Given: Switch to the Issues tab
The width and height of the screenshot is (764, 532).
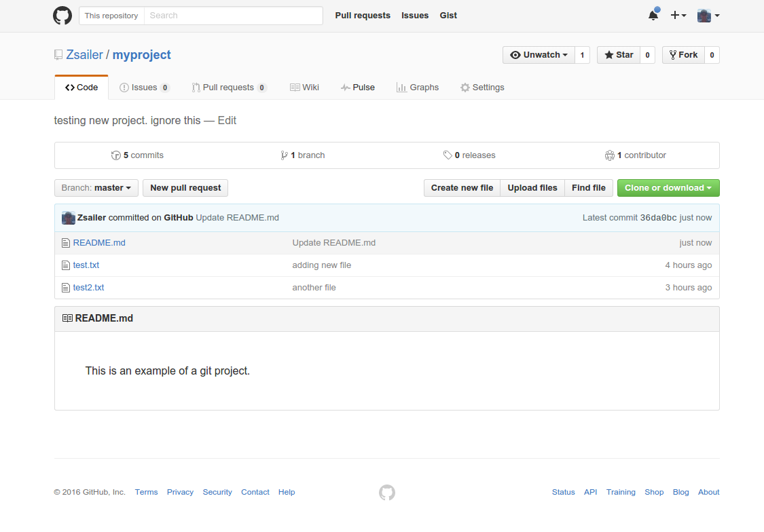Looking at the screenshot, I should coord(144,88).
